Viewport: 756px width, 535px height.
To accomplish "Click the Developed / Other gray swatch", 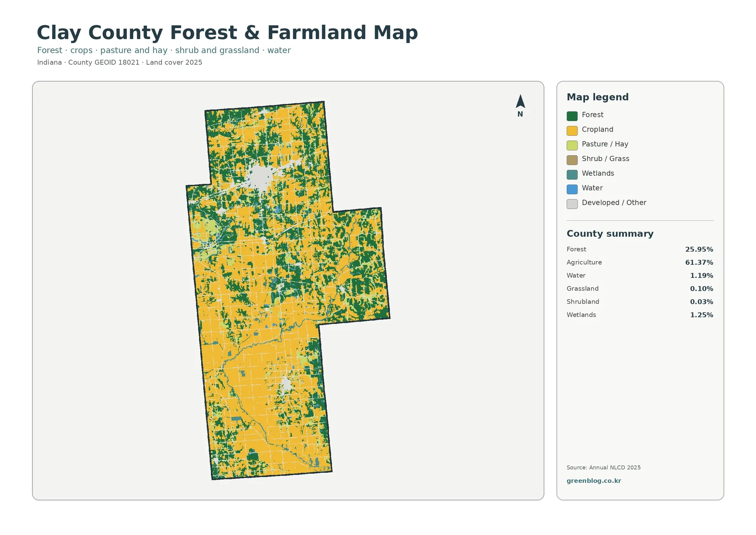I will point(572,204).
